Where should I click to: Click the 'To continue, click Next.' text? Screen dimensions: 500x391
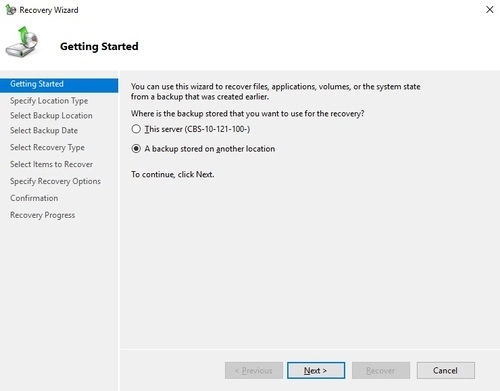point(173,174)
